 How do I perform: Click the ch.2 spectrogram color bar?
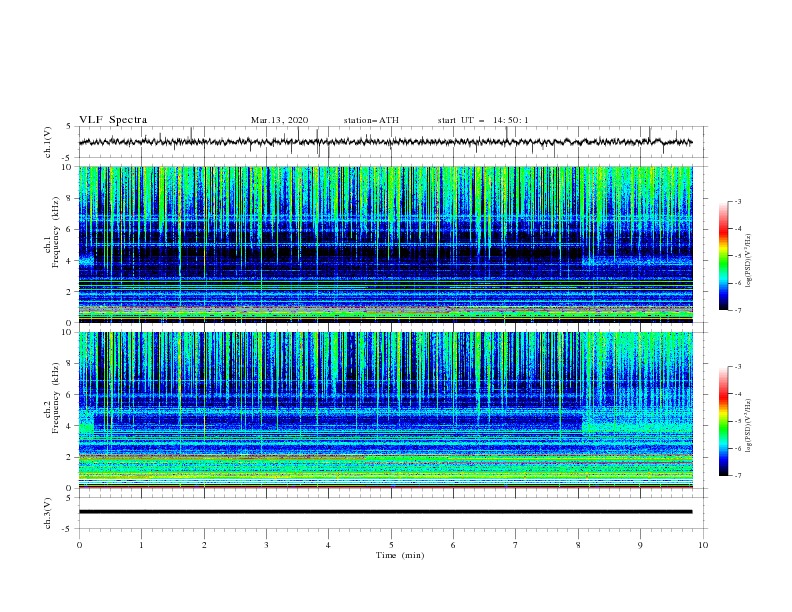[x=723, y=421]
